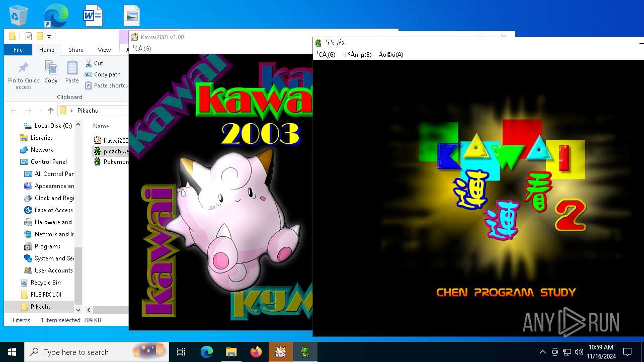Open the first (G) menu in Kawai 2 window
This screenshot has width=644, height=362.
coord(326,54)
